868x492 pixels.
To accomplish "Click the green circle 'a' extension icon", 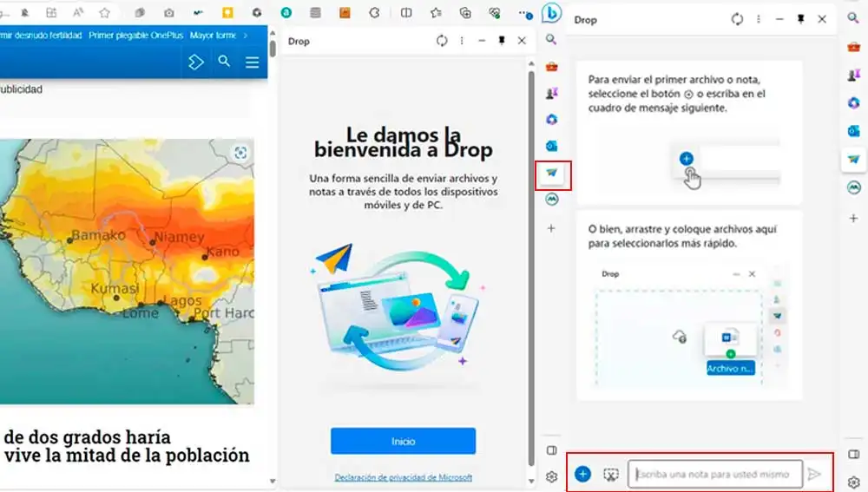I will coord(286,13).
